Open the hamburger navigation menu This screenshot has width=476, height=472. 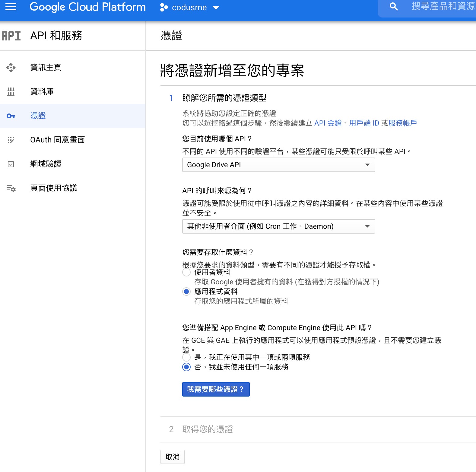coord(11,7)
